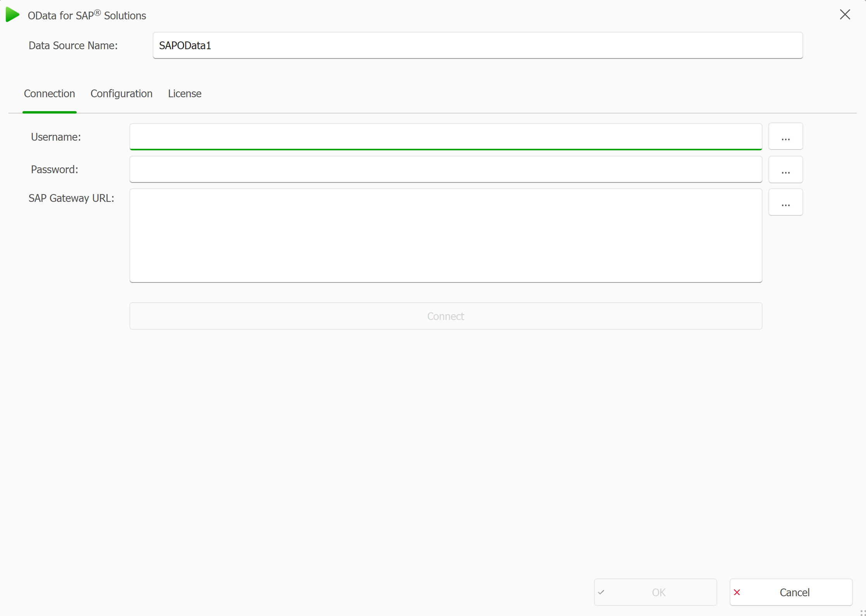The width and height of the screenshot is (866, 616).
Task: Switch to the Connection tab
Action: coord(49,94)
